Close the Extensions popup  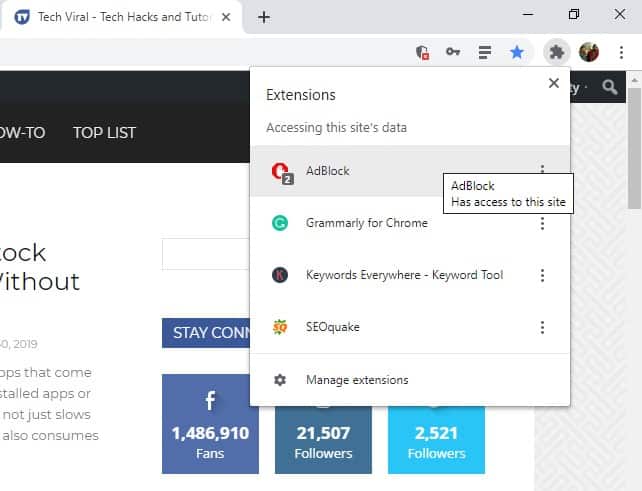554,83
